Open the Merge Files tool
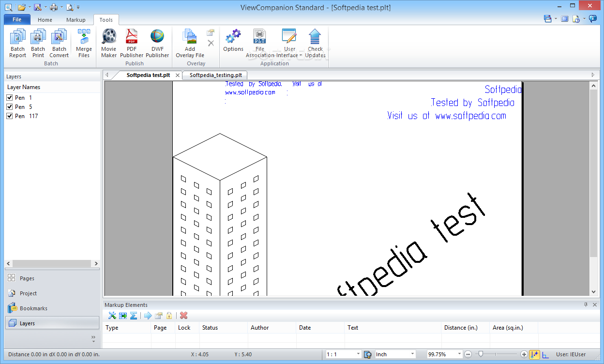Screen dimensions: 604x364 coord(84,44)
